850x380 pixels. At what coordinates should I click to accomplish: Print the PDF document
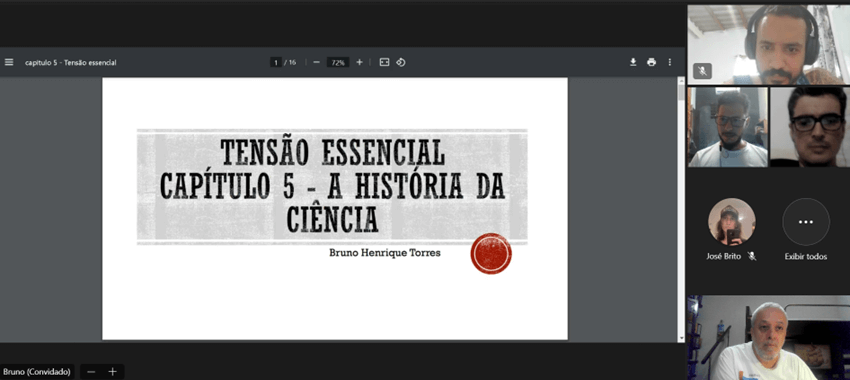click(x=652, y=62)
